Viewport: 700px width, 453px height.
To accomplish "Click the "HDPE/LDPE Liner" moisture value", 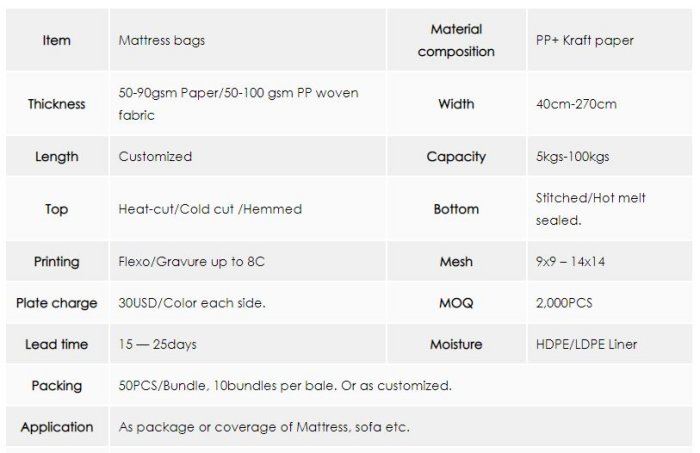I will 586,345.
